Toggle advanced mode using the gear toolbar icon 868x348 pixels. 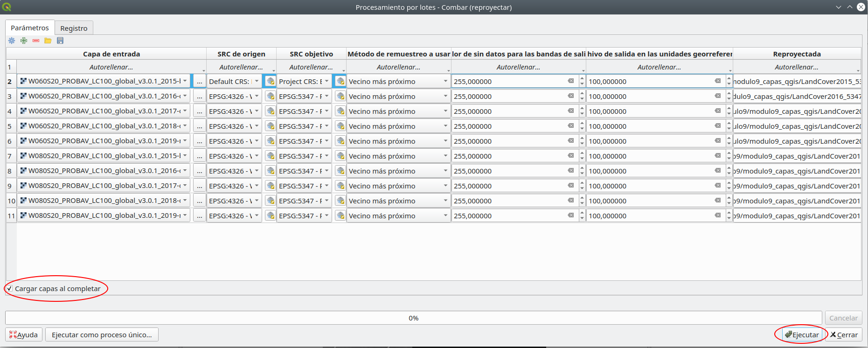(12, 41)
